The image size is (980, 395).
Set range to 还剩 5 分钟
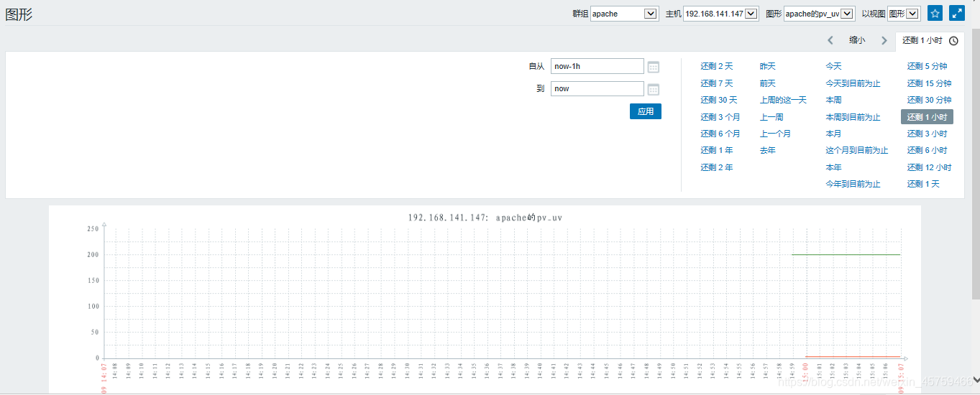(928, 66)
